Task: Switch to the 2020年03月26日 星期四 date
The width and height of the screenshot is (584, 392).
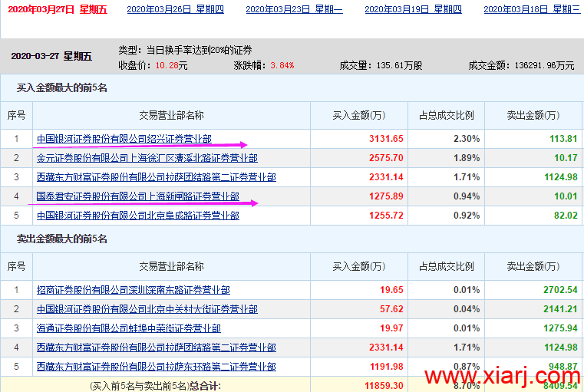Action: [176, 9]
